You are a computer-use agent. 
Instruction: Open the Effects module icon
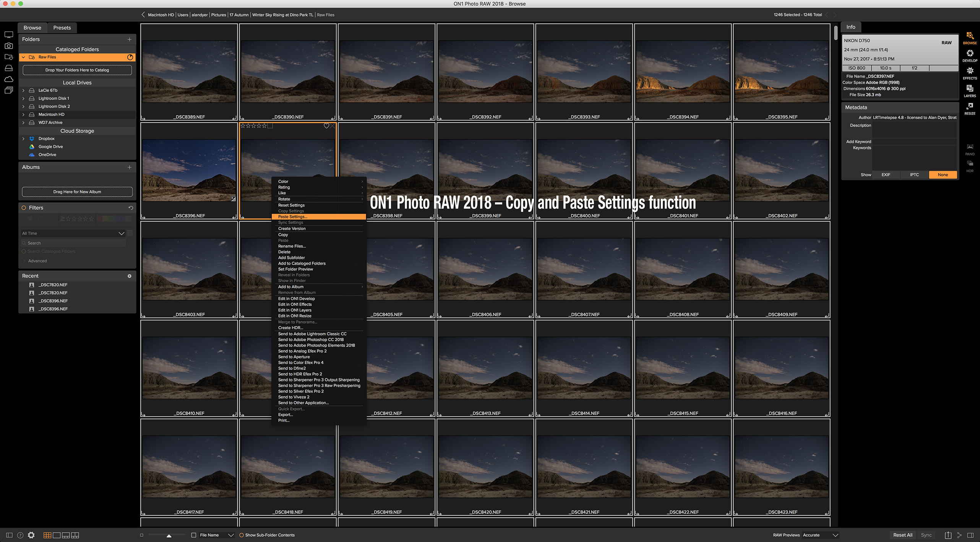(969, 72)
